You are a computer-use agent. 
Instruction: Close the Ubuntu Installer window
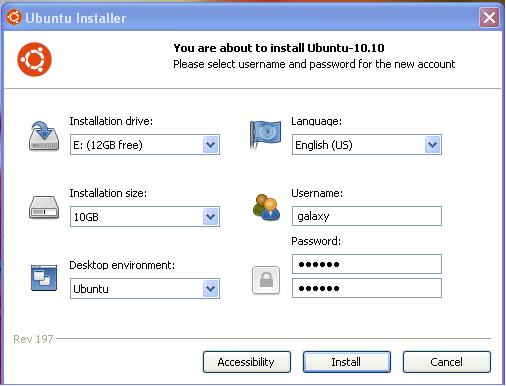(x=489, y=17)
